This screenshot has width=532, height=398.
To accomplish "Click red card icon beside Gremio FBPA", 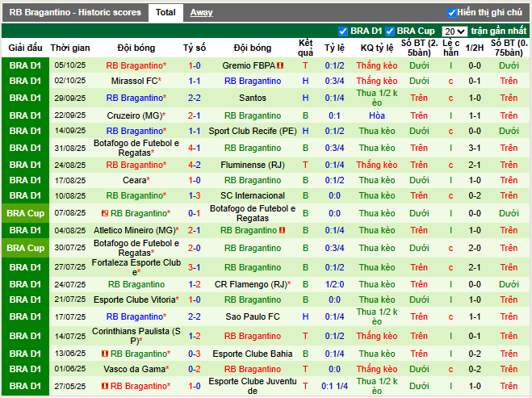I will pos(281,65).
